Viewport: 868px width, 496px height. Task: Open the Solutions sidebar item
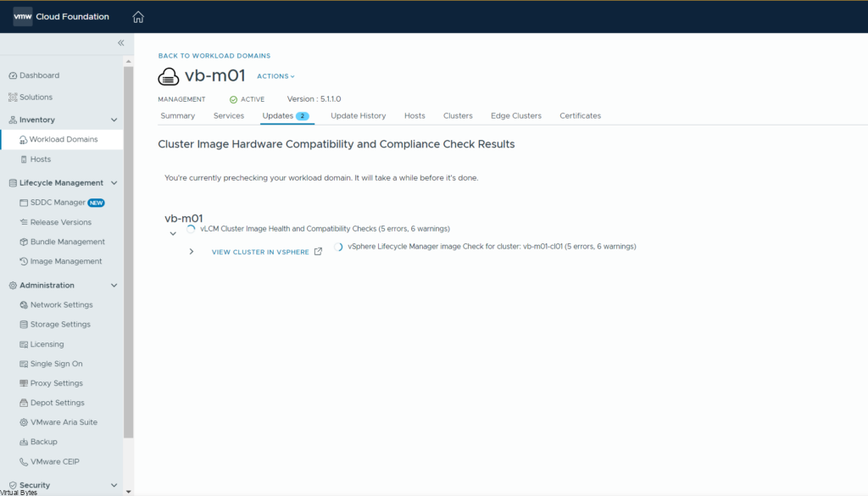36,98
